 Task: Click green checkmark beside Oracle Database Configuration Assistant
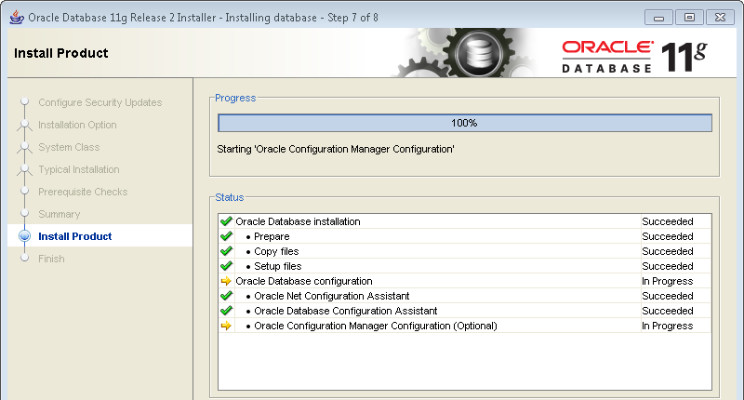[226, 310]
